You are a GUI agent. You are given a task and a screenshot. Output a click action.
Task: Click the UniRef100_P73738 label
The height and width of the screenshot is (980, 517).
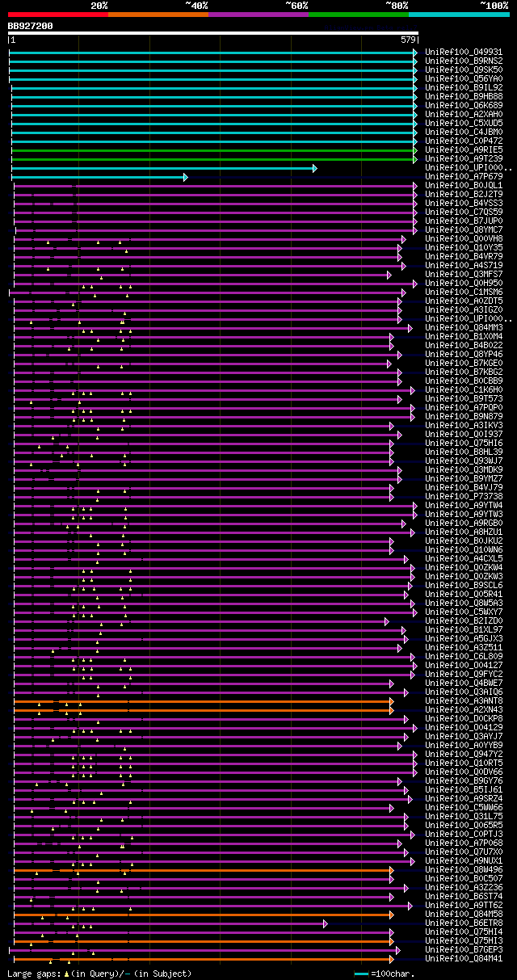click(464, 496)
